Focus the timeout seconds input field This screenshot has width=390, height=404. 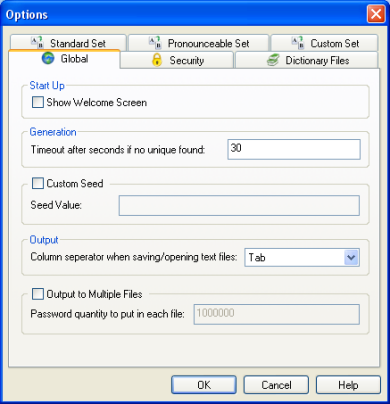[294, 149]
